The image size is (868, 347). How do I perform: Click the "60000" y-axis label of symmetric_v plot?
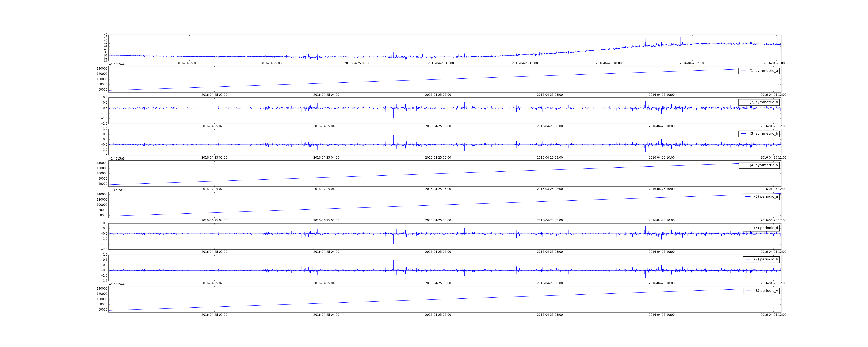tap(103, 184)
